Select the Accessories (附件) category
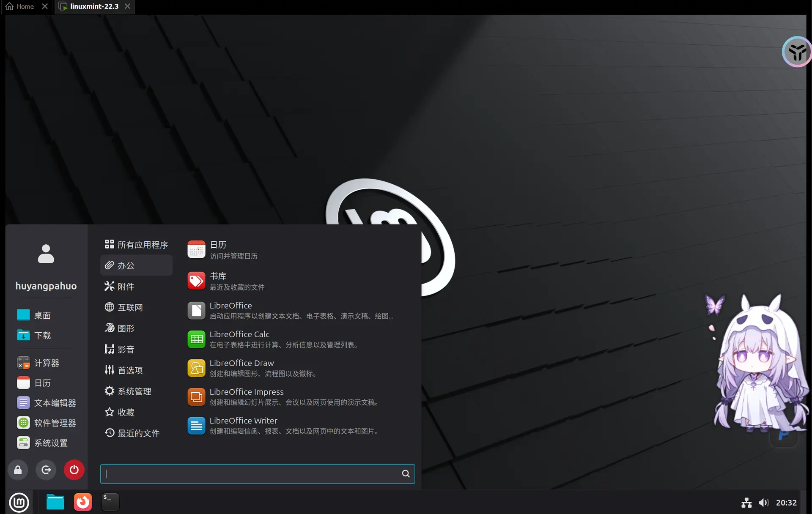 [136, 287]
